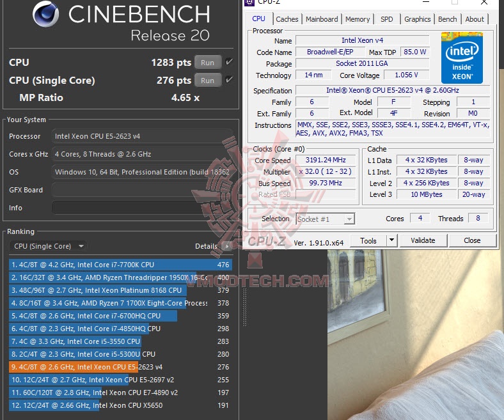Switch to the Bench tab
The width and height of the screenshot is (504, 420).
[448, 19]
